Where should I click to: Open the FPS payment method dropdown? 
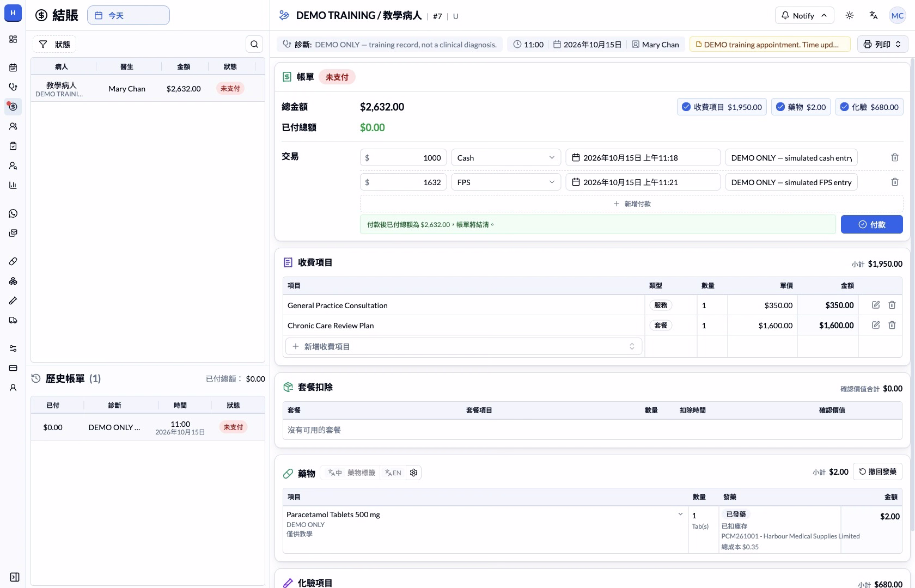[x=506, y=182]
